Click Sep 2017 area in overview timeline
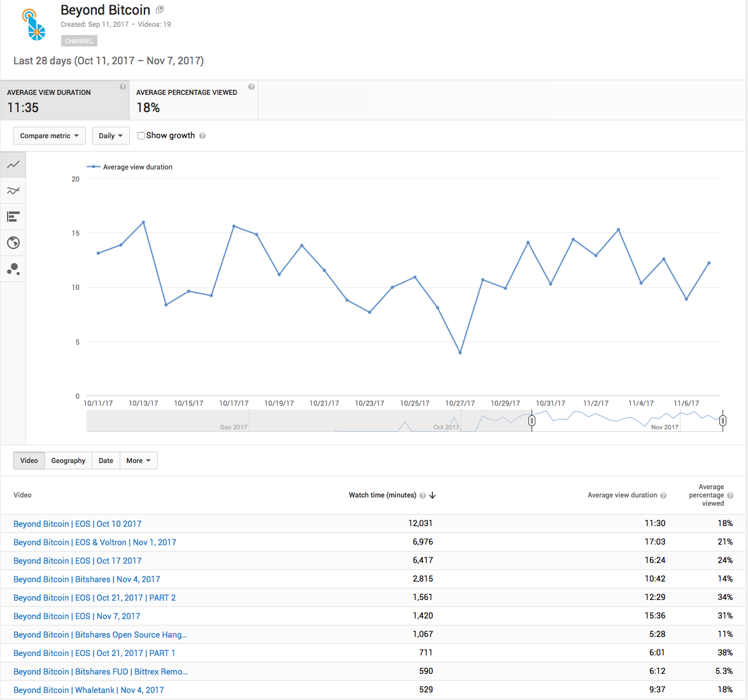 [x=233, y=427]
